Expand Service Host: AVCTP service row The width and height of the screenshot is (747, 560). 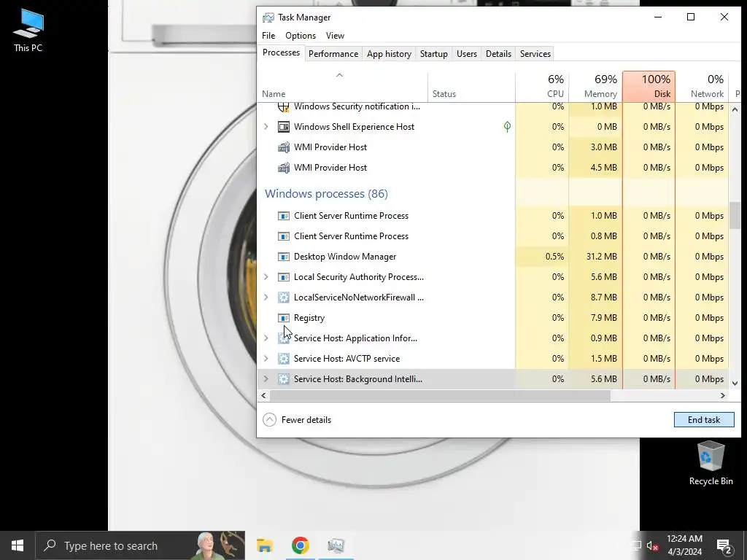point(266,359)
